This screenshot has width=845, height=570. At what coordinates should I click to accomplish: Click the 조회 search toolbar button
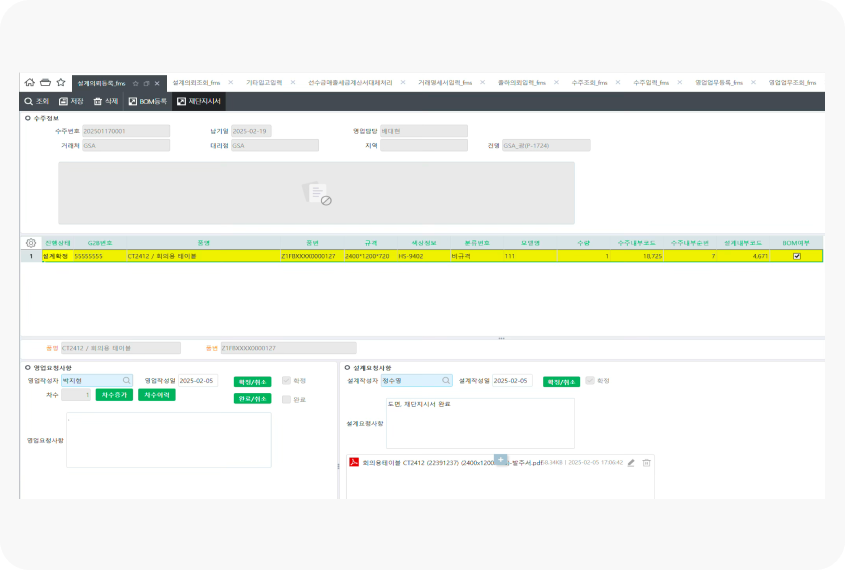point(37,101)
